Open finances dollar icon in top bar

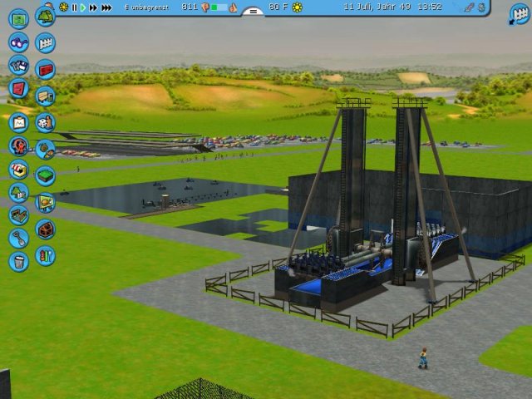482,7
